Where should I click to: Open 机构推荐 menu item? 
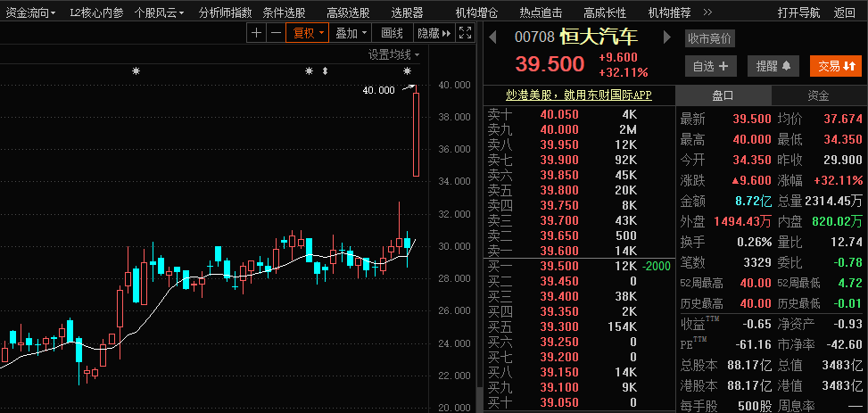click(669, 12)
